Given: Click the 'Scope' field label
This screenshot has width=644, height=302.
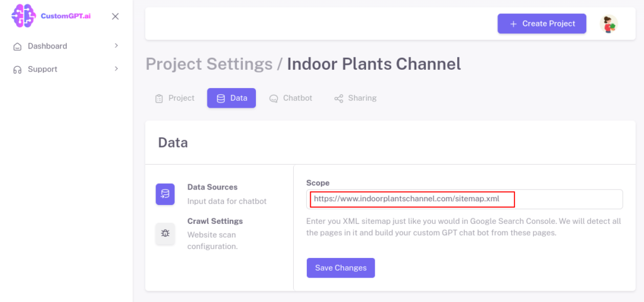Looking at the screenshot, I should pos(318,183).
